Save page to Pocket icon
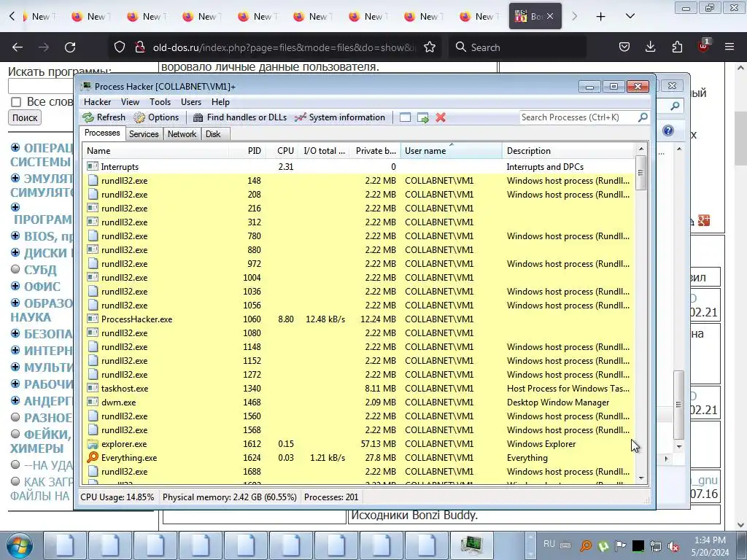Image resolution: width=747 pixels, height=560 pixels. pyautogui.click(x=624, y=47)
